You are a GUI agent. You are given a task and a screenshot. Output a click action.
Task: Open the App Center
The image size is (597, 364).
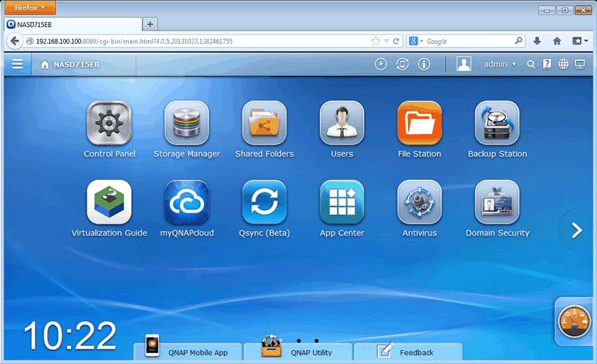[x=341, y=203]
